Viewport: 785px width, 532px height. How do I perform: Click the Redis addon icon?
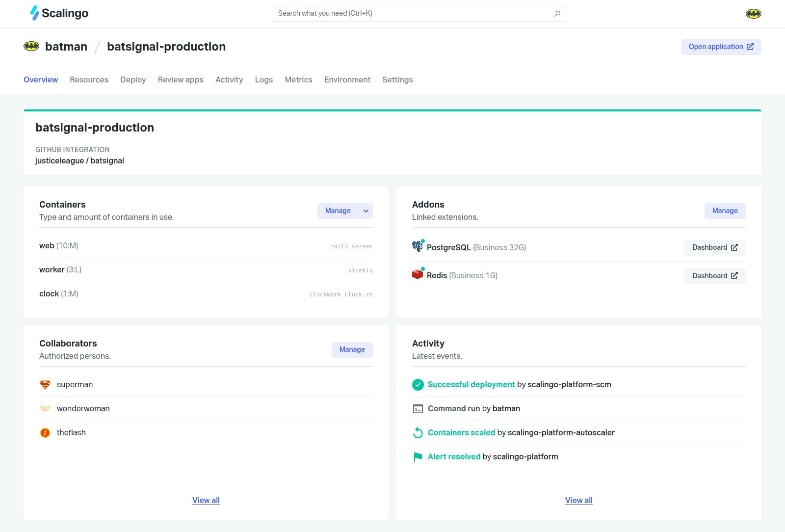418,274
